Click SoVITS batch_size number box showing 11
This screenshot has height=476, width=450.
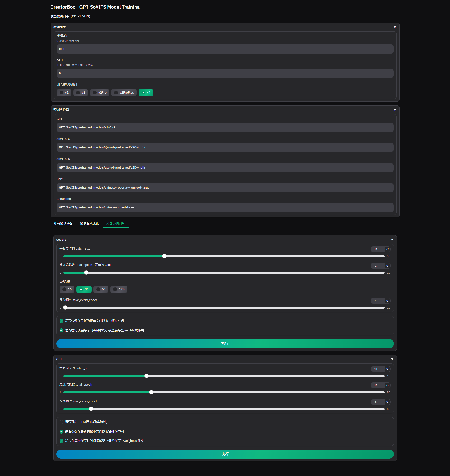378,249
